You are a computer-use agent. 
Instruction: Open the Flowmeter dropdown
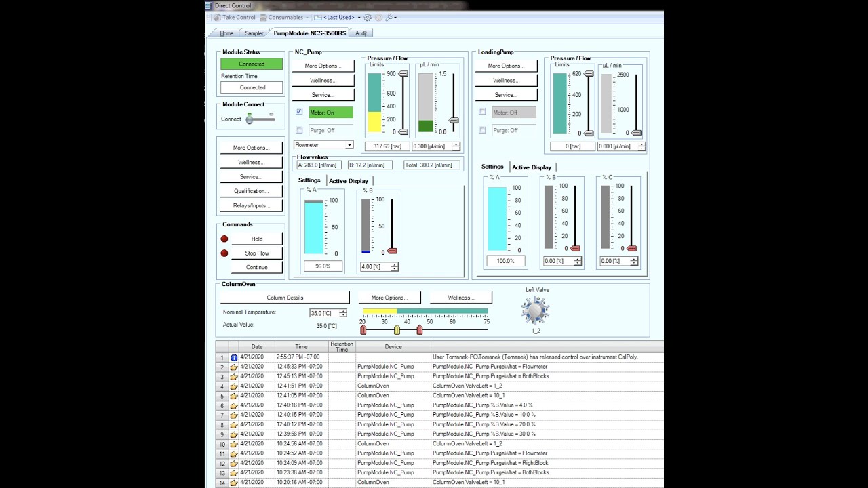click(x=349, y=145)
